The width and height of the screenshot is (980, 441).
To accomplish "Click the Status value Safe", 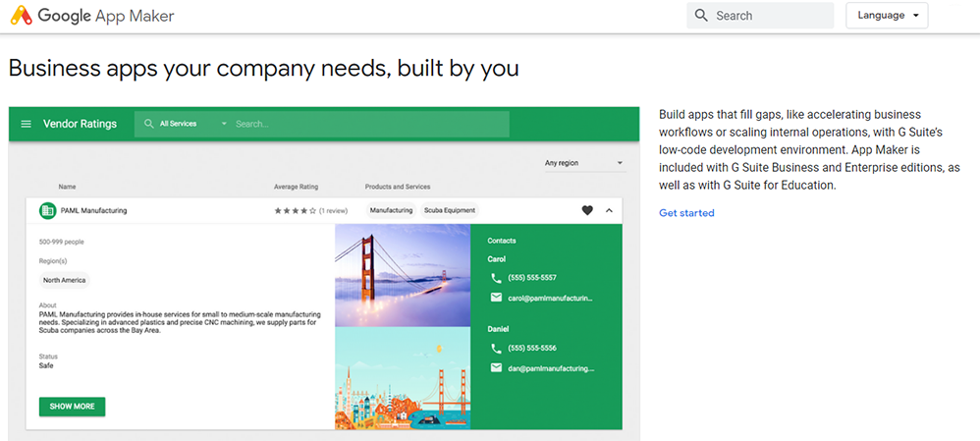I will [46, 366].
